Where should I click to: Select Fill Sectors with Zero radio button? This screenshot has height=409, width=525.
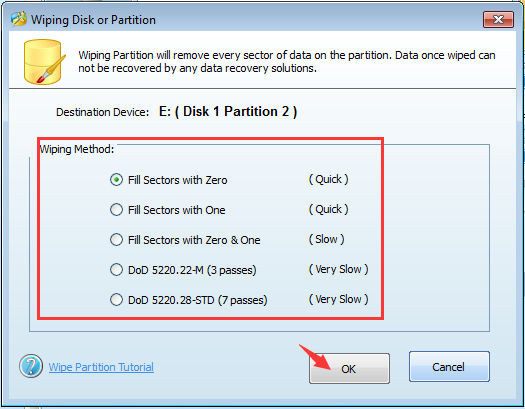116,180
